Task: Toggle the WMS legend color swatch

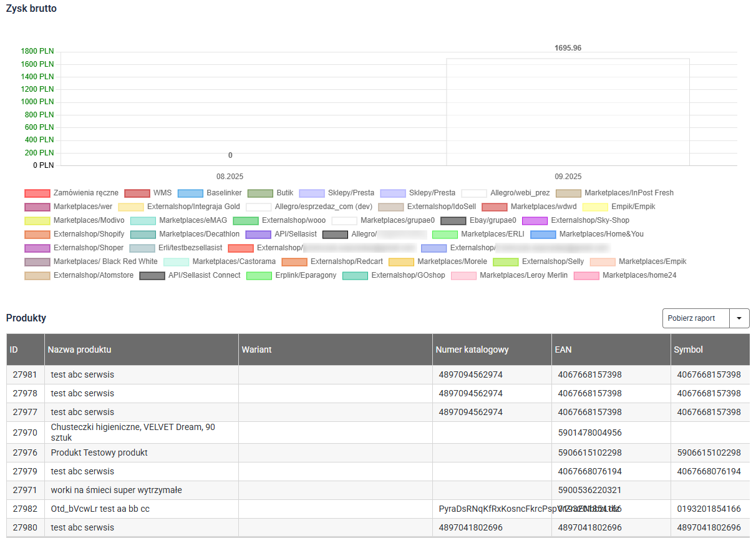Action: 137,193
